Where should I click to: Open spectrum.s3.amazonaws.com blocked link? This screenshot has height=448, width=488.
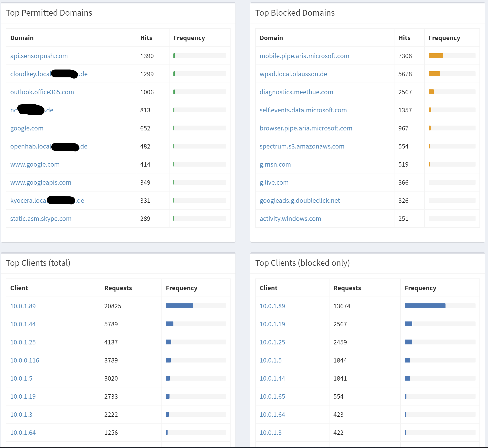pos(302,146)
